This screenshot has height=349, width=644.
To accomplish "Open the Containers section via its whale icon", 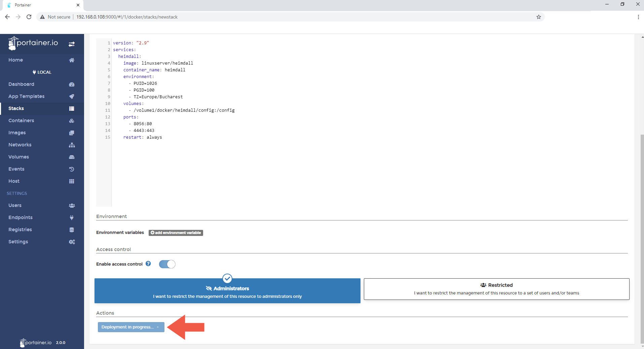I will 72,120.
